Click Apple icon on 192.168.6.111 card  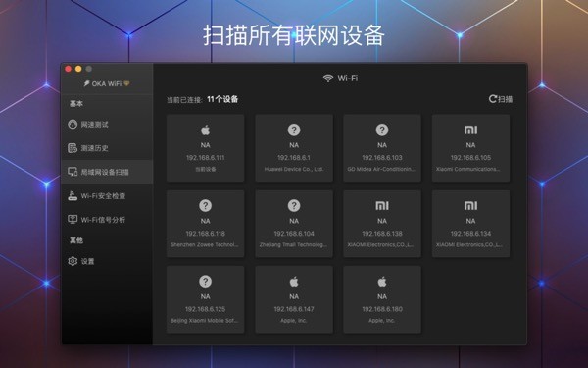(x=205, y=130)
